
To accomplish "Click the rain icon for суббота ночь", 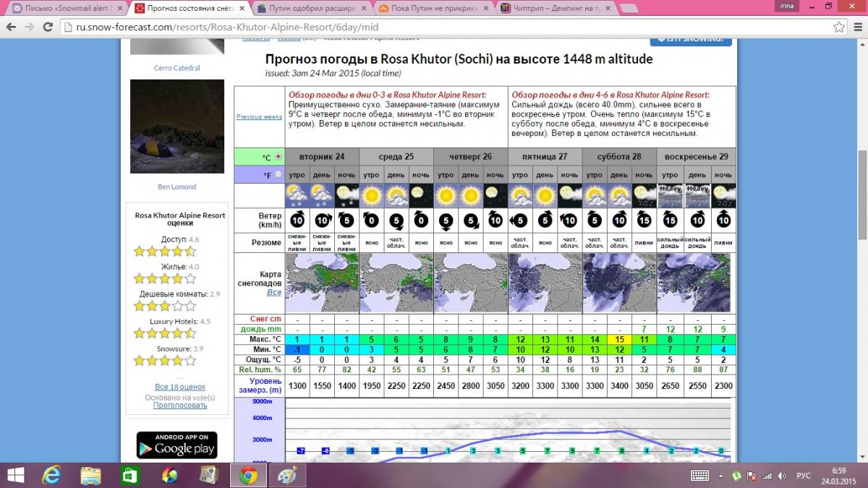I will [644, 195].
